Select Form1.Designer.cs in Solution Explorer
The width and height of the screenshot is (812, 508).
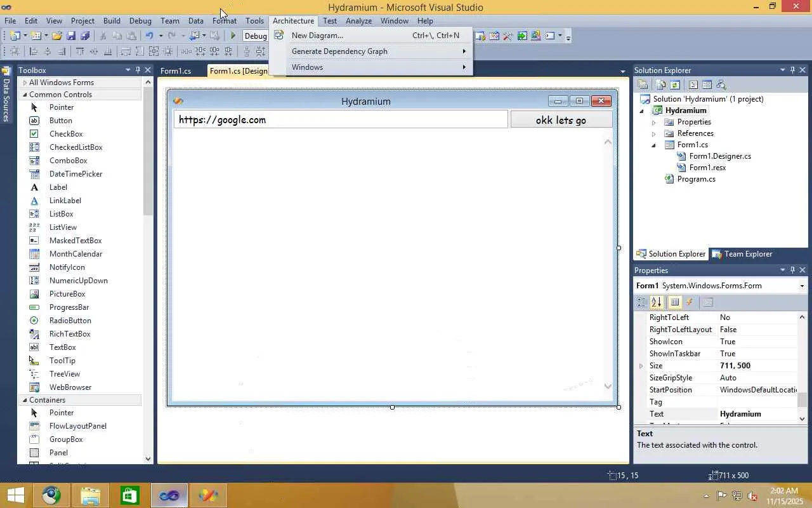click(720, 156)
